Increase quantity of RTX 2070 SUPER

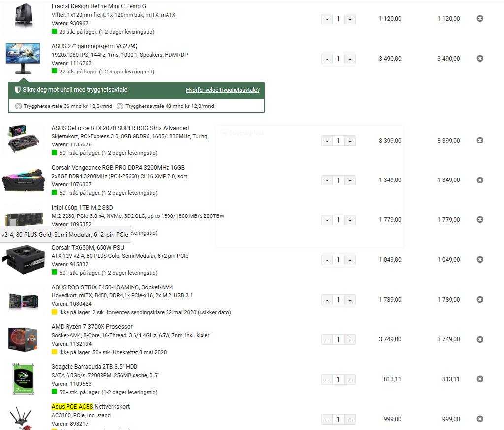[x=350, y=141]
